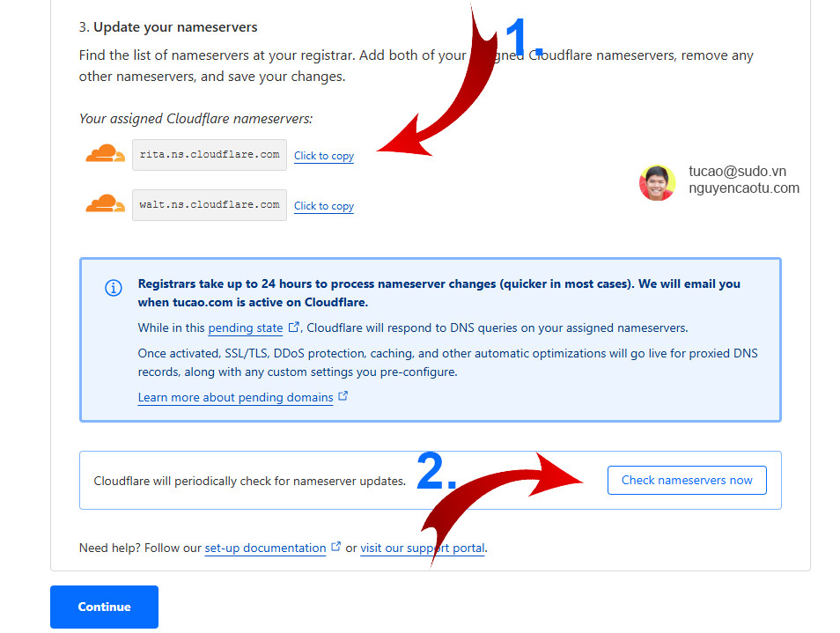Screen dimensions: 840x633
Task: Follow the "visit our support portal" link
Action: 423,548
